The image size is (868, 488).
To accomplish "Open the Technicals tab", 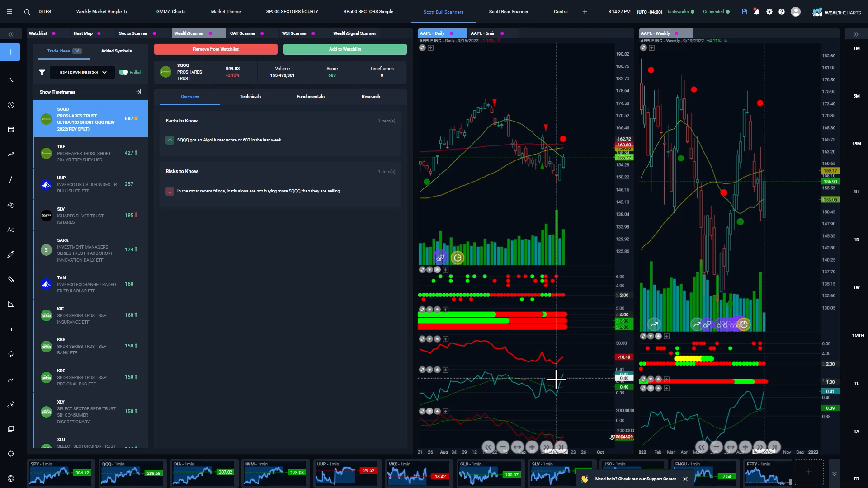I will pos(250,97).
